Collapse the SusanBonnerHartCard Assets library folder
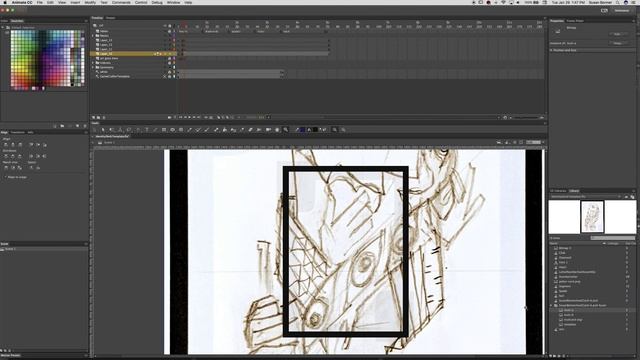 coord(551,305)
